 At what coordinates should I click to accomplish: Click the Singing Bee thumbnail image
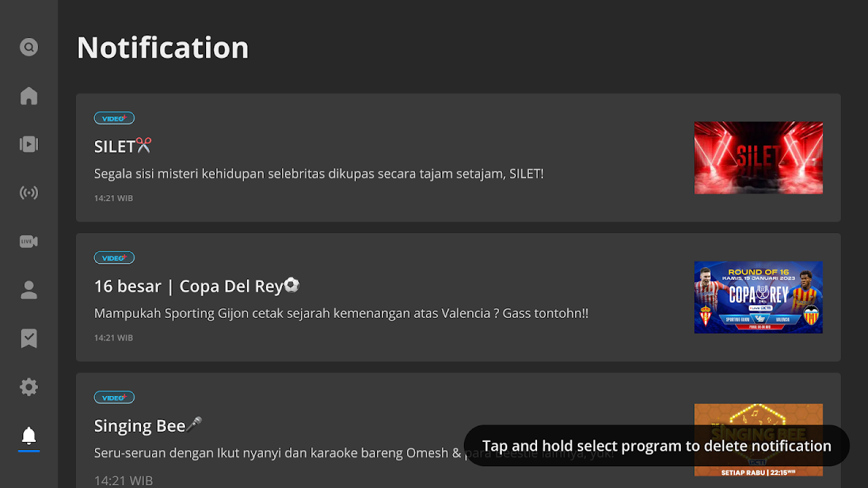(758, 439)
